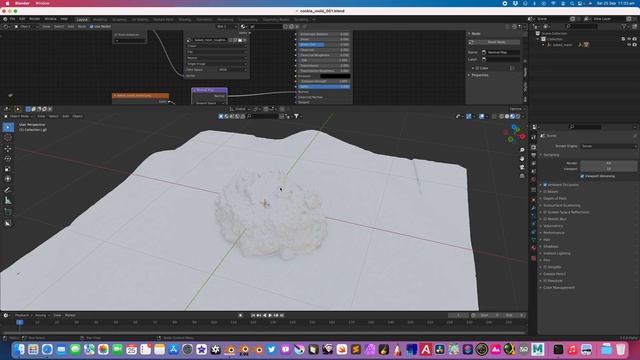Select the Add Cube tool
The image size is (640, 360).
(x=8, y=212)
